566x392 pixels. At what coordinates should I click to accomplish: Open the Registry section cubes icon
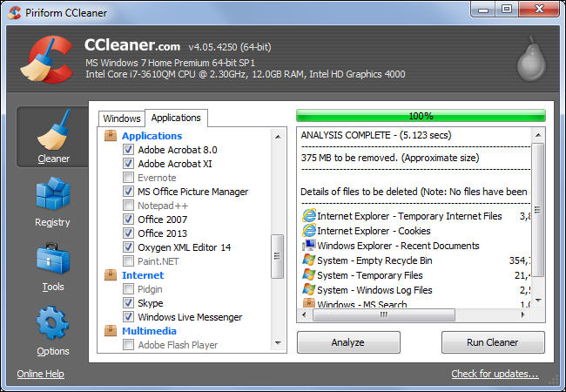point(53,193)
